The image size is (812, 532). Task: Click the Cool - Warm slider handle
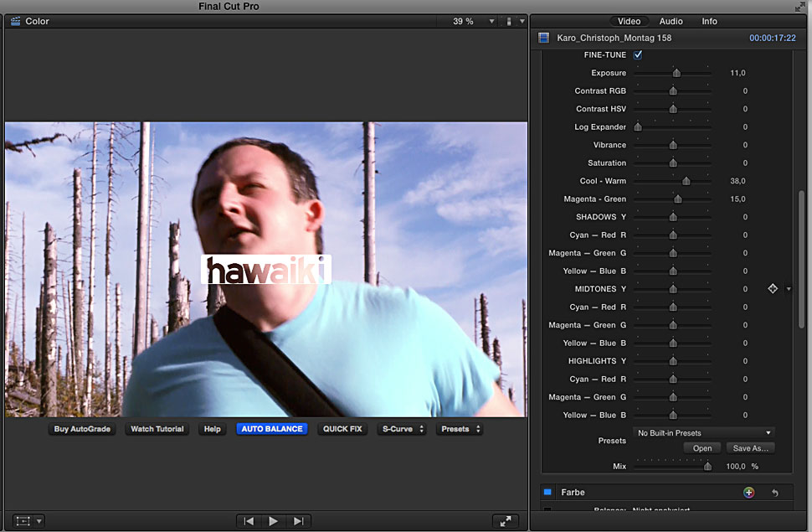(x=686, y=181)
